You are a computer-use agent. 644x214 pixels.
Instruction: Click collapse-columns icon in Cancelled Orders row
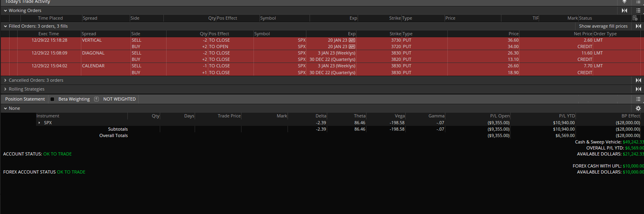[x=638, y=80]
